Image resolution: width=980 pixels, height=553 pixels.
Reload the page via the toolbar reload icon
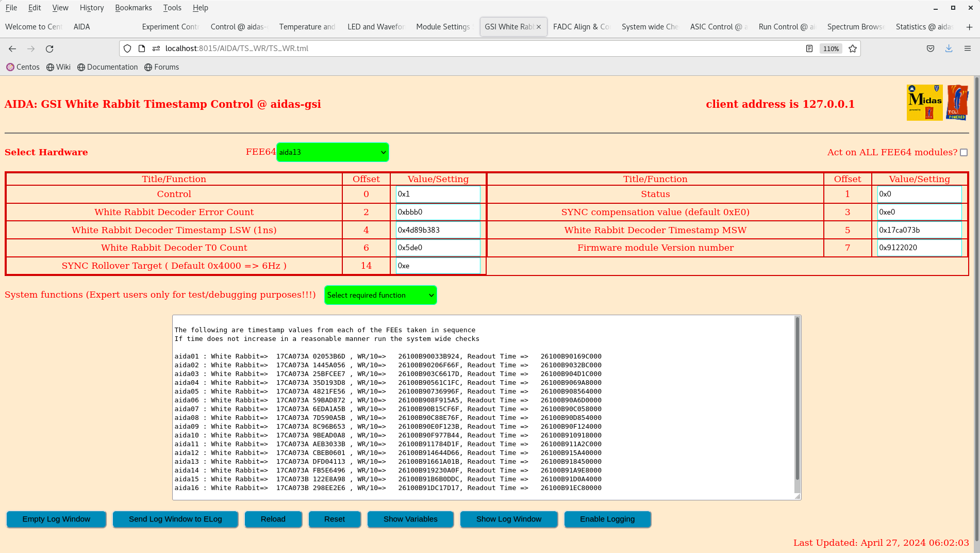[49, 48]
